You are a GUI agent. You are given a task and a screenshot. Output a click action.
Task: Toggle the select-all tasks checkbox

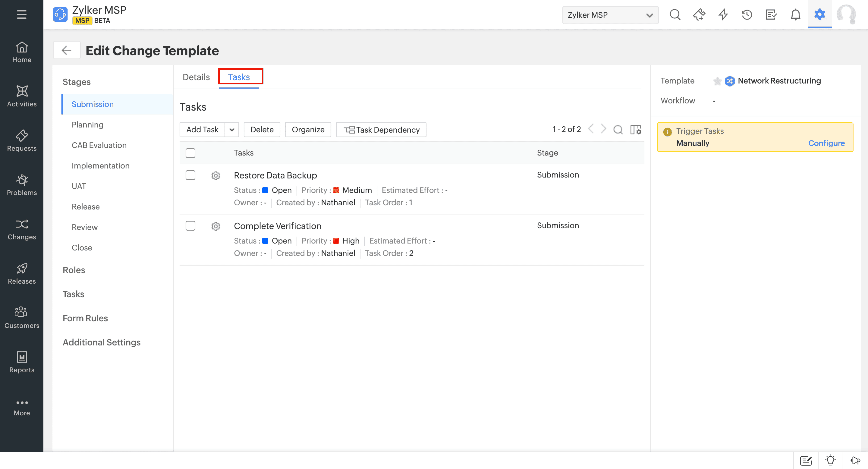point(190,153)
